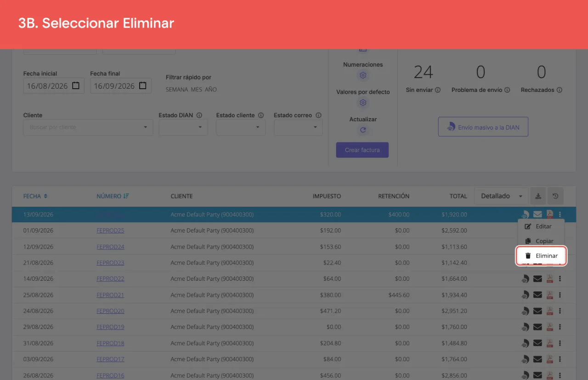Expand the Estado DIAN dropdown

tap(183, 127)
